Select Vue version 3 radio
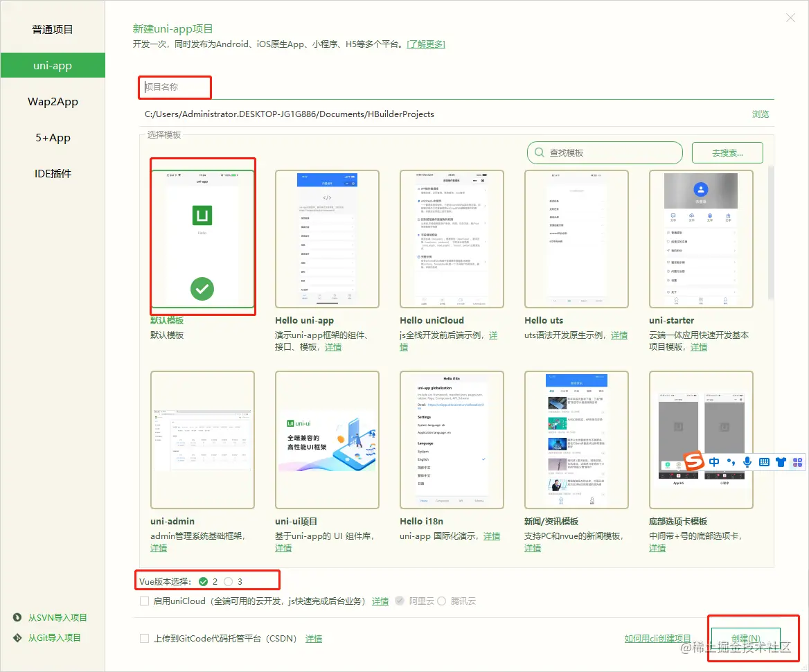Screen dimensions: 809x672 (x=229, y=582)
